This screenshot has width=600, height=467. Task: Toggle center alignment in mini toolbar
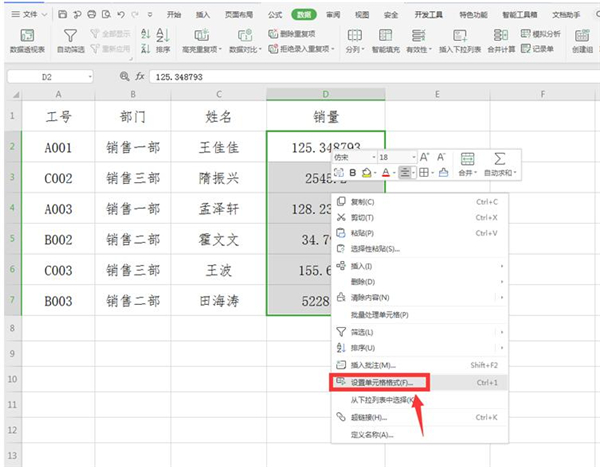(x=406, y=173)
